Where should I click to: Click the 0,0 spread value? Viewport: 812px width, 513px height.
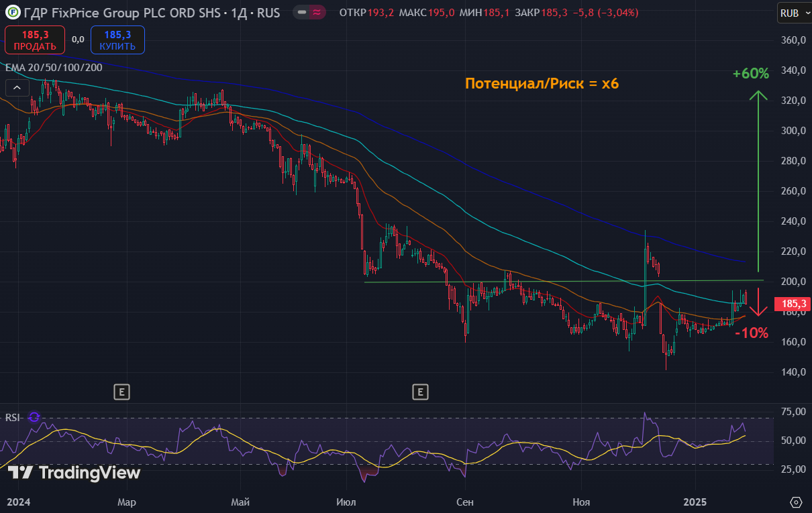tap(78, 40)
